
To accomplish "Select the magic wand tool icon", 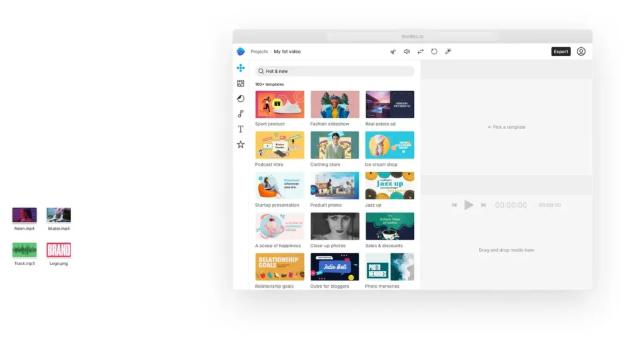I will (x=448, y=52).
